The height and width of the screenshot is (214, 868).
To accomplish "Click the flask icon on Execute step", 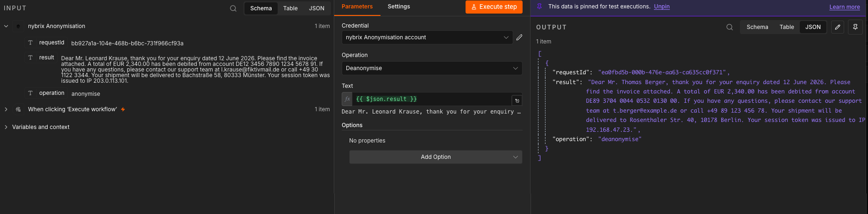I will [473, 7].
